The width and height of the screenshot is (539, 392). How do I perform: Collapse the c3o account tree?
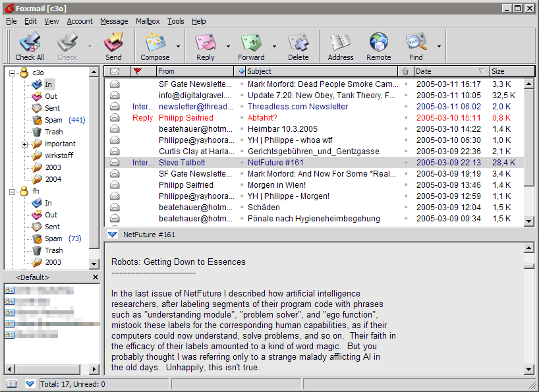click(x=13, y=73)
